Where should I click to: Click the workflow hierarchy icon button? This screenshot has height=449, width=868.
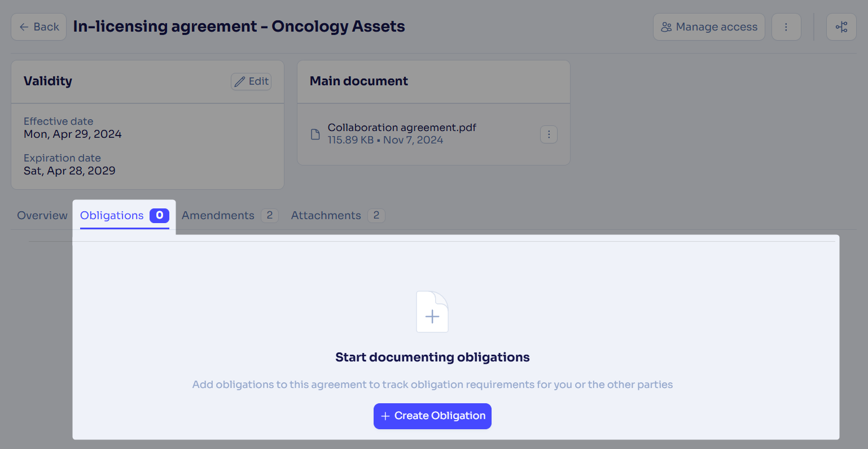[x=841, y=27]
